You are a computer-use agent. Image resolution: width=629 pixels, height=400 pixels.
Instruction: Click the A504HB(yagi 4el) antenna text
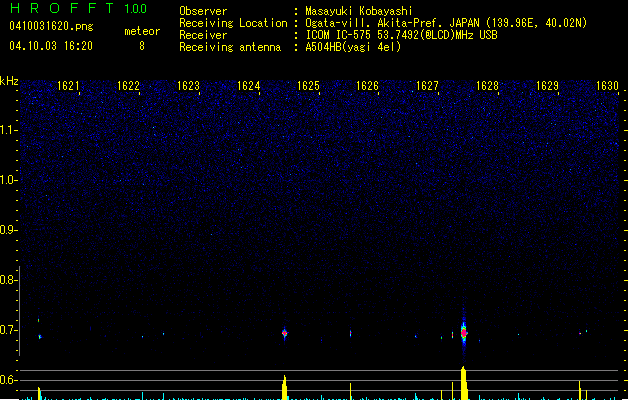353,47
